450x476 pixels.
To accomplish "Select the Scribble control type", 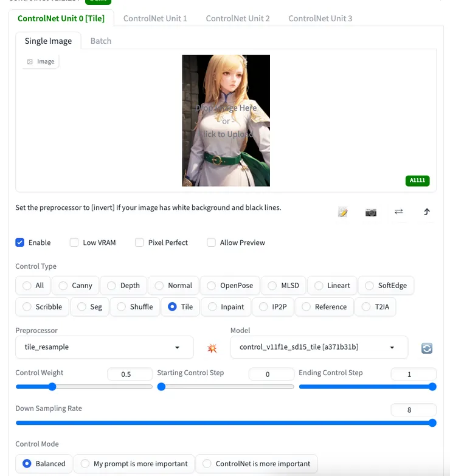I will (42, 307).
